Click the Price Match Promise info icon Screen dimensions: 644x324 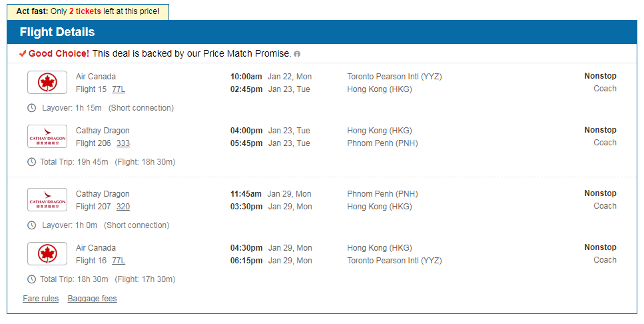pos(297,54)
